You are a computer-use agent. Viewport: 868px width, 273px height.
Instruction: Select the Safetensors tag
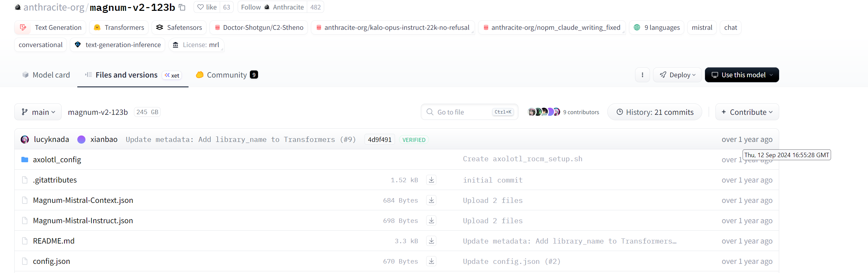(179, 27)
